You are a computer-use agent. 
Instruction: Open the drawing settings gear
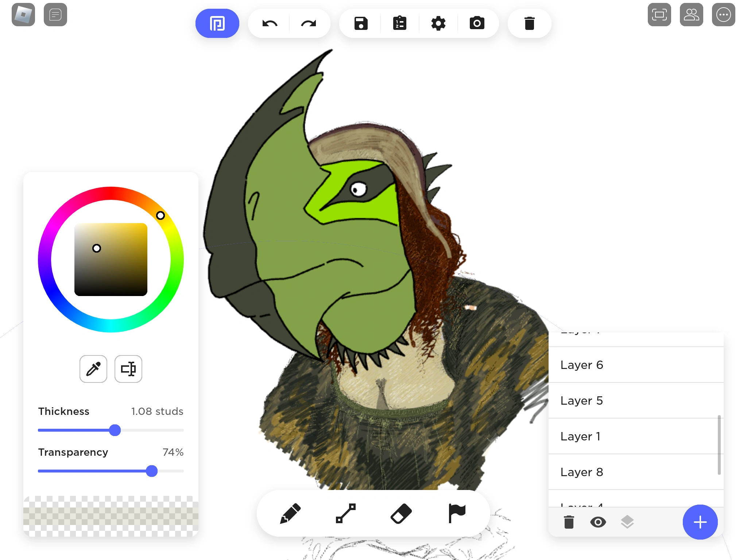(x=438, y=23)
